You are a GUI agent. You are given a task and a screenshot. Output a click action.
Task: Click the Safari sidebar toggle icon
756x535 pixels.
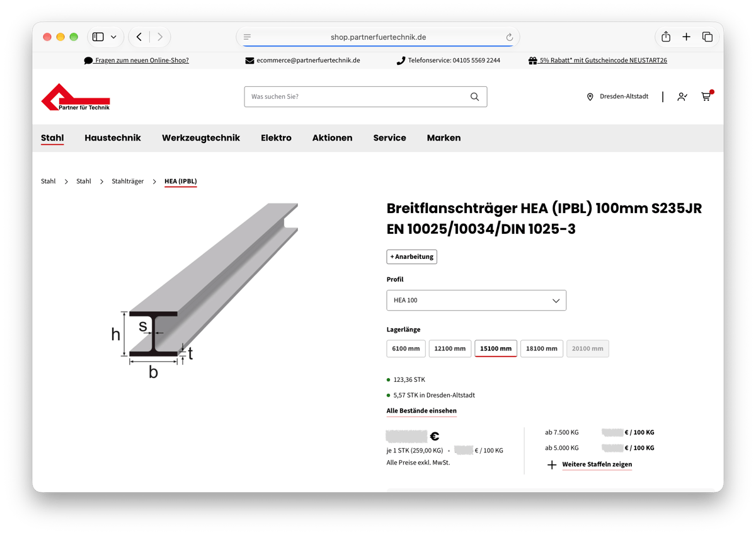pyautogui.click(x=98, y=37)
